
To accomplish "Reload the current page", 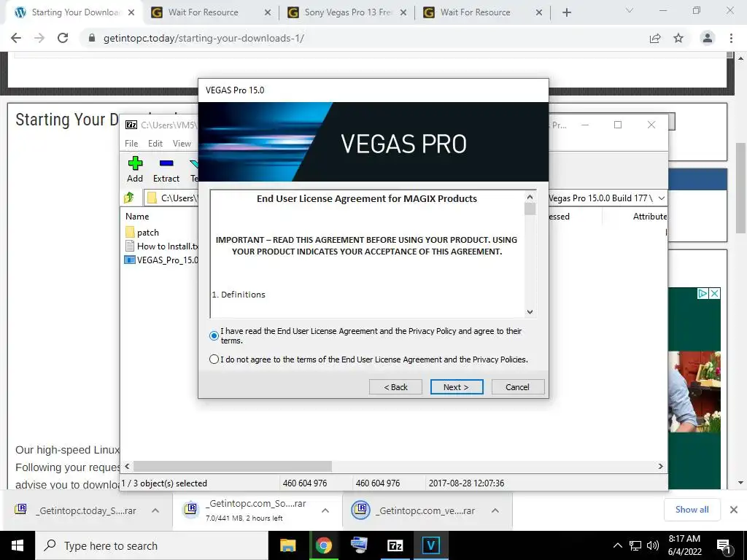I will [63, 38].
